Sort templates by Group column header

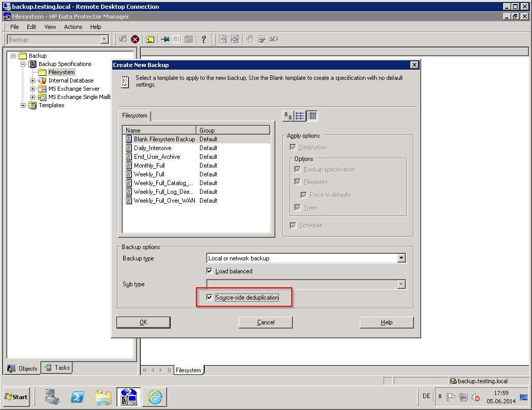click(233, 130)
